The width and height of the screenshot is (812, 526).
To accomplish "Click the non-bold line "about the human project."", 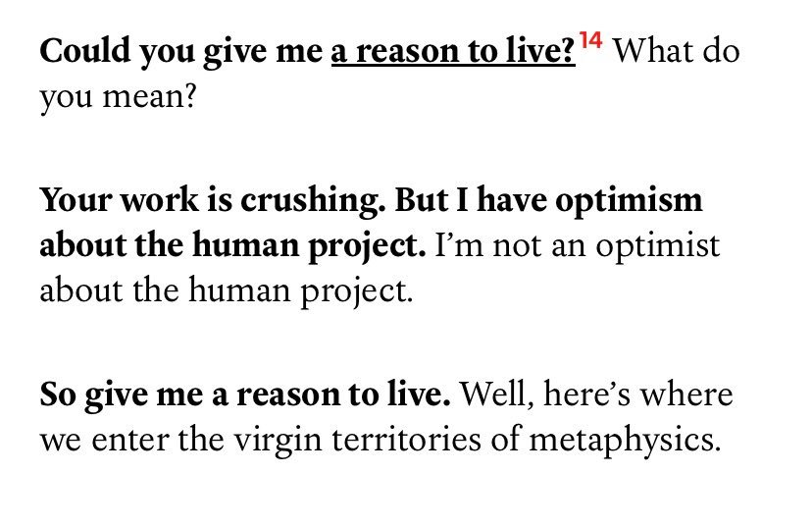I will click(227, 290).
